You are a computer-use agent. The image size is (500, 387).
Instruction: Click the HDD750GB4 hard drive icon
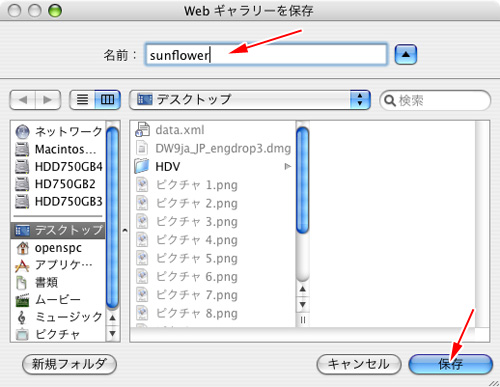[22, 167]
